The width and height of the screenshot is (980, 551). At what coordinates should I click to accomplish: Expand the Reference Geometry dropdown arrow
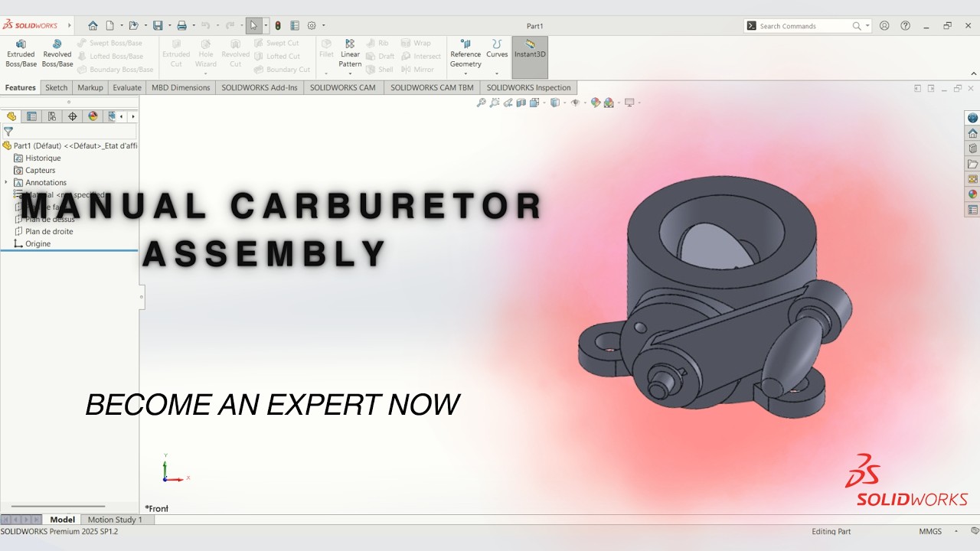[465, 74]
